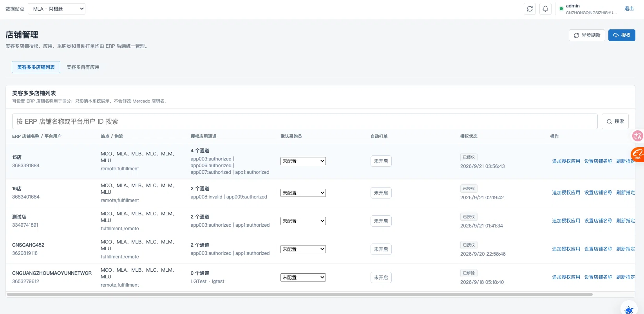The height and width of the screenshot is (314, 644).
Task: Click the ERP store name search field
Action: (305, 121)
